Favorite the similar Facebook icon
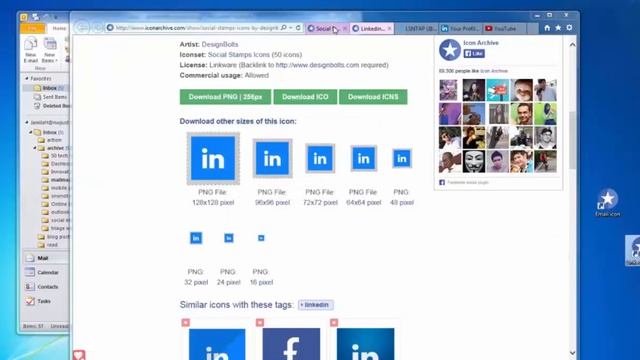The width and height of the screenshot is (640, 360). (x=260, y=323)
